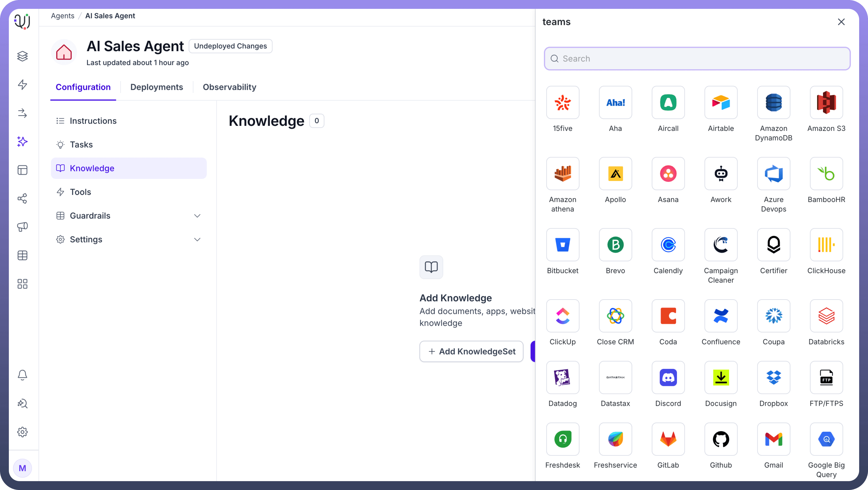Expand the Guardrails section
868x490 pixels.
click(x=197, y=216)
